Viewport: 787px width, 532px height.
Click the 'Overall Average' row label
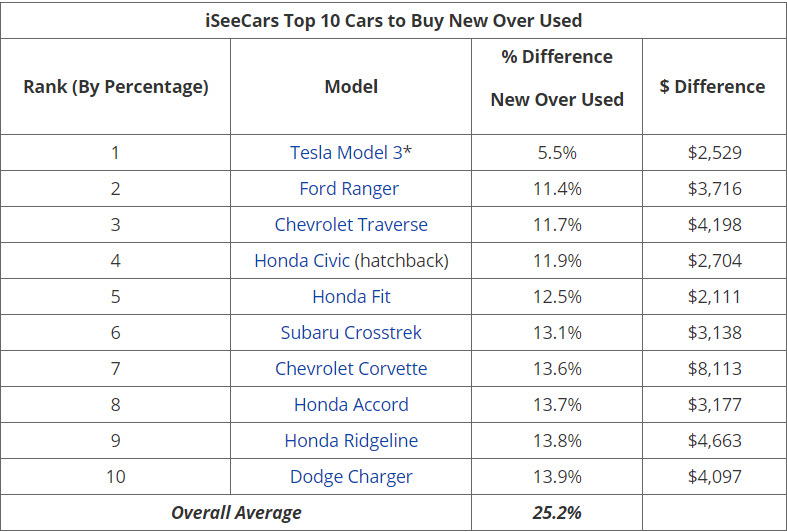click(x=236, y=513)
